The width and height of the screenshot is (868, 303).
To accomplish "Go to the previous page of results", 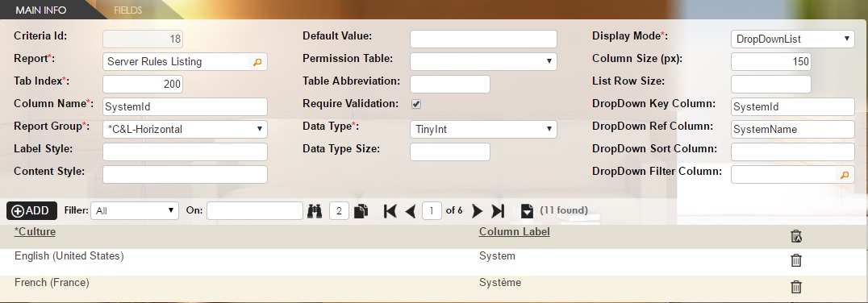I will point(410,210).
